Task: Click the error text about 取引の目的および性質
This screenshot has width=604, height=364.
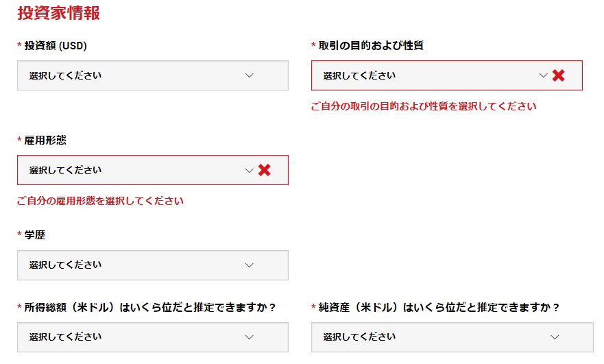Action: pyautogui.click(x=423, y=106)
